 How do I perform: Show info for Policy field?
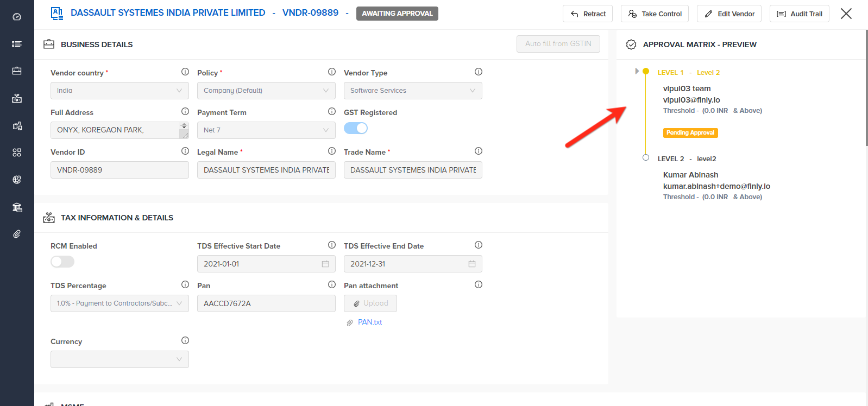point(332,72)
